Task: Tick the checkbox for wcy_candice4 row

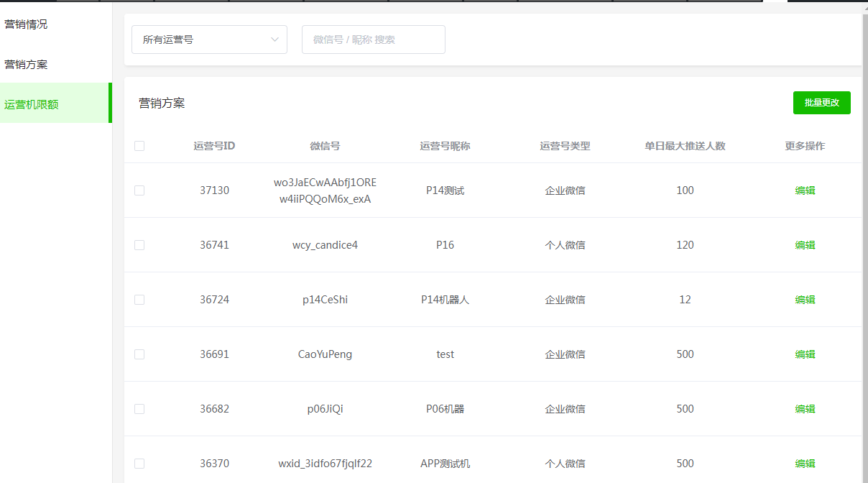Action: coord(139,245)
